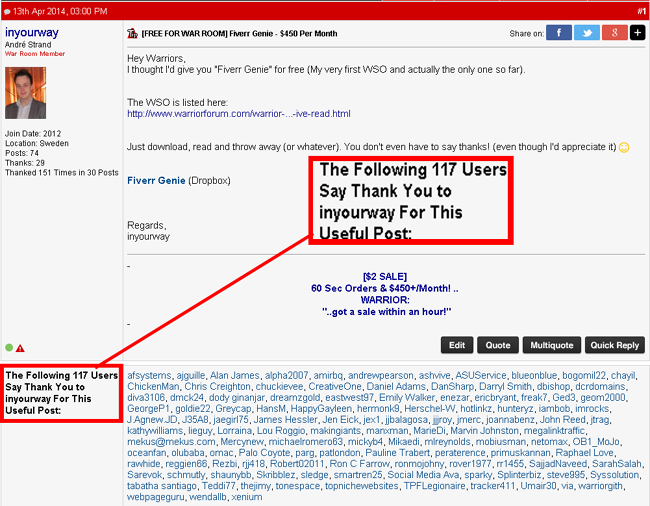The height and width of the screenshot is (506, 650).
Task: Open thanker profile Social Media Ava
Action: click(x=423, y=475)
